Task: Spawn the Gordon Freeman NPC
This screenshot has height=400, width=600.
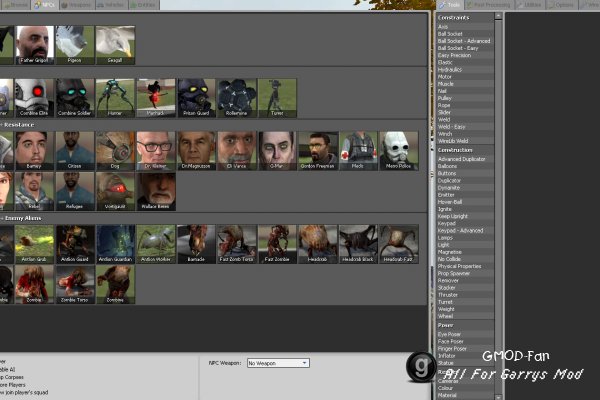Action: click(318, 151)
